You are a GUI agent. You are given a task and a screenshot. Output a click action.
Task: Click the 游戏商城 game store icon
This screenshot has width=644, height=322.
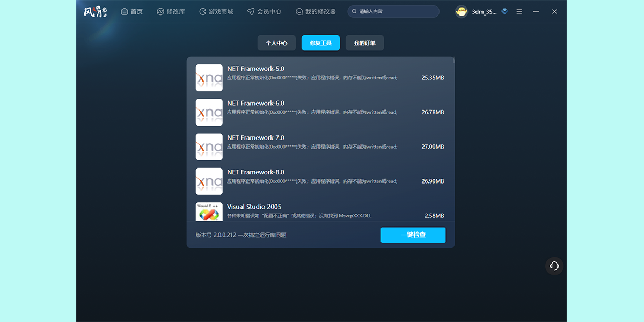coord(202,11)
